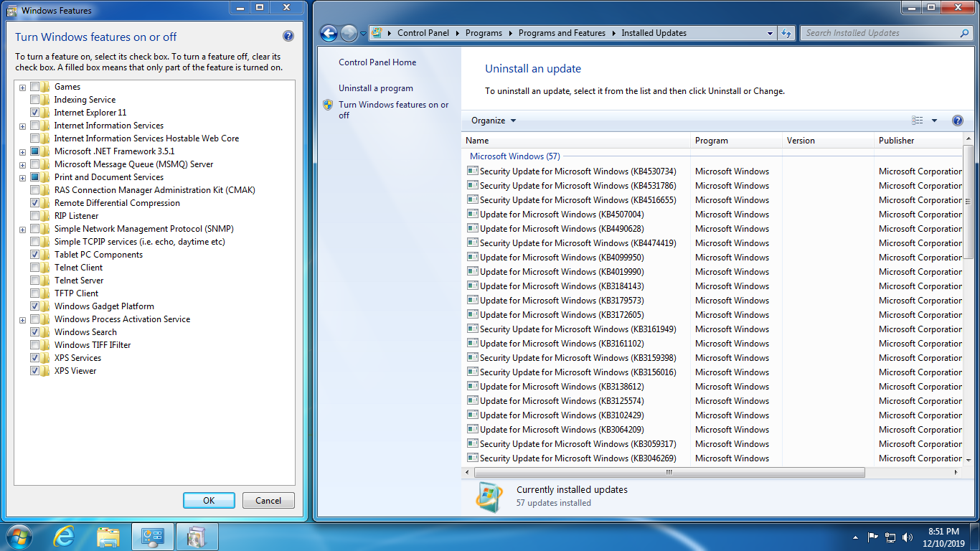Sort by the Name column header
The height and width of the screenshot is (551, 980).
click(576, 141)
